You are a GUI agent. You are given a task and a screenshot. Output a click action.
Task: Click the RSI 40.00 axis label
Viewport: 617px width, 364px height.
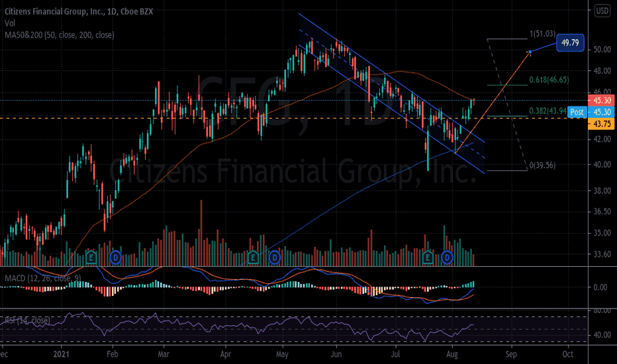(602, 335)
